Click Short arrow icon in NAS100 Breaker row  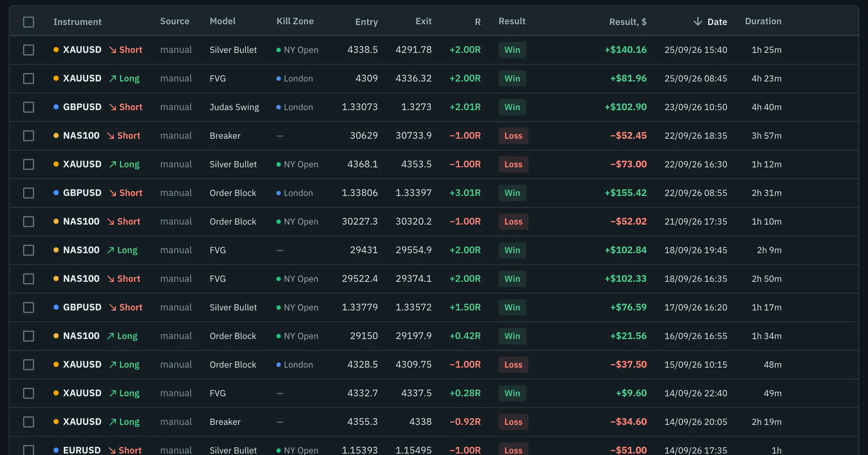click(111, 136)
